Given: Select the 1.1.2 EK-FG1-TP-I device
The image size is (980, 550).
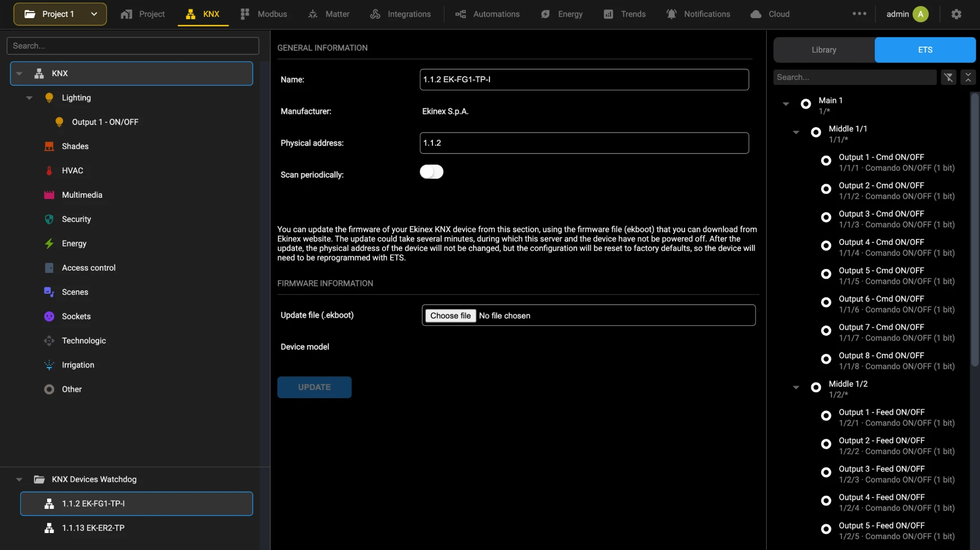Looking at the screenshot, I should click(136, 504).
